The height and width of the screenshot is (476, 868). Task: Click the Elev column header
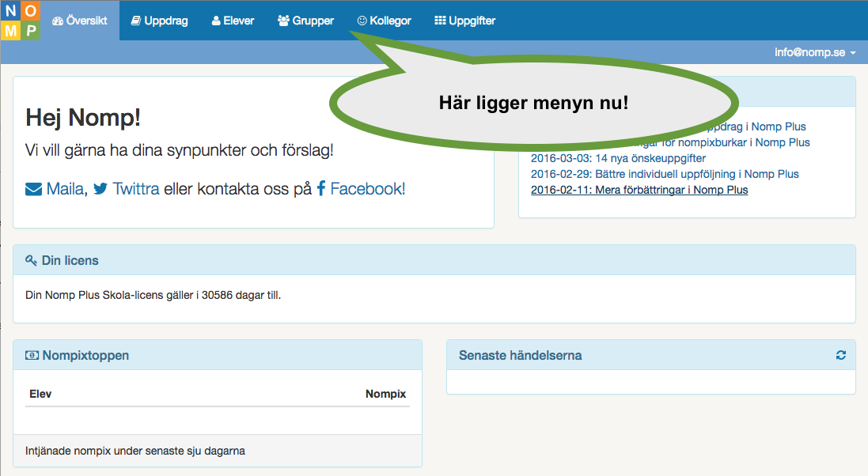click(40, 394)
